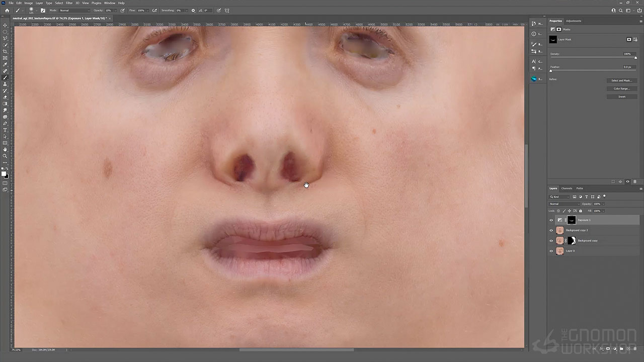Image resolution: width=644 pixels, height=362 pixels.
Task: Open the brush Mode dropdown
Action: [x=74, y=10]
